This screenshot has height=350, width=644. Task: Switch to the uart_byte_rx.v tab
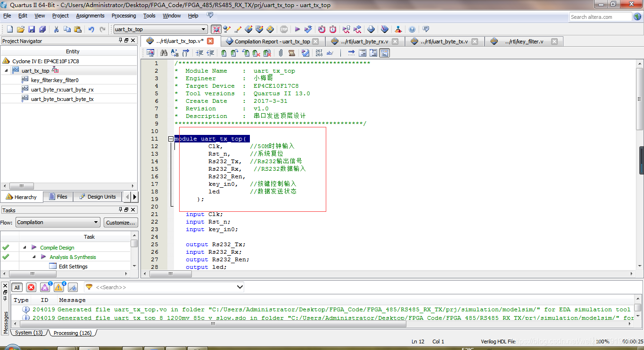click(365, 42)
